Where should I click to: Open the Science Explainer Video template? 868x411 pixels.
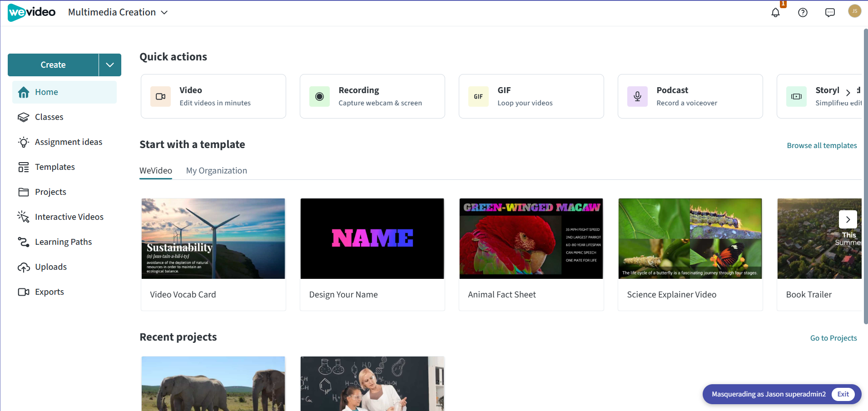coord(690,254)
